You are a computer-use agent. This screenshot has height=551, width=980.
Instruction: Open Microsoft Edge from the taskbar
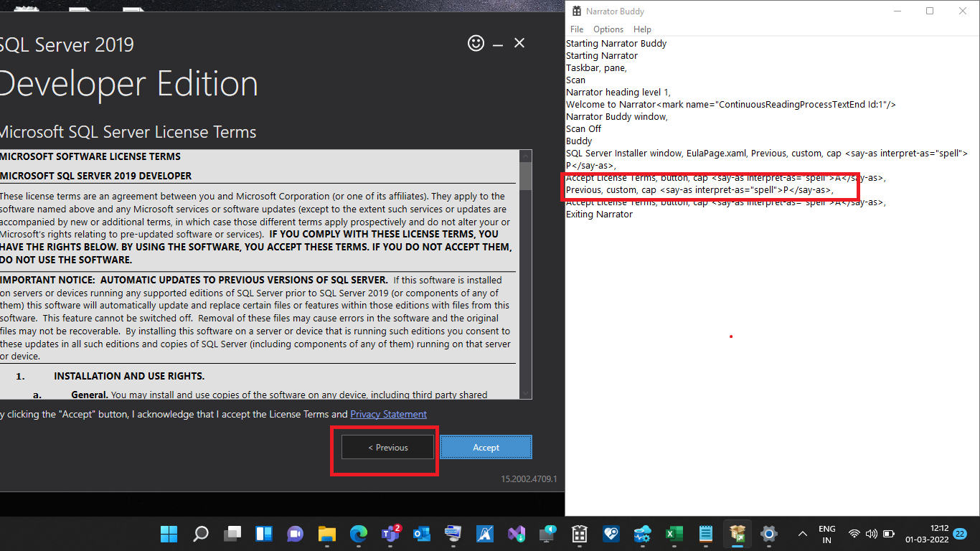(358, 534)
